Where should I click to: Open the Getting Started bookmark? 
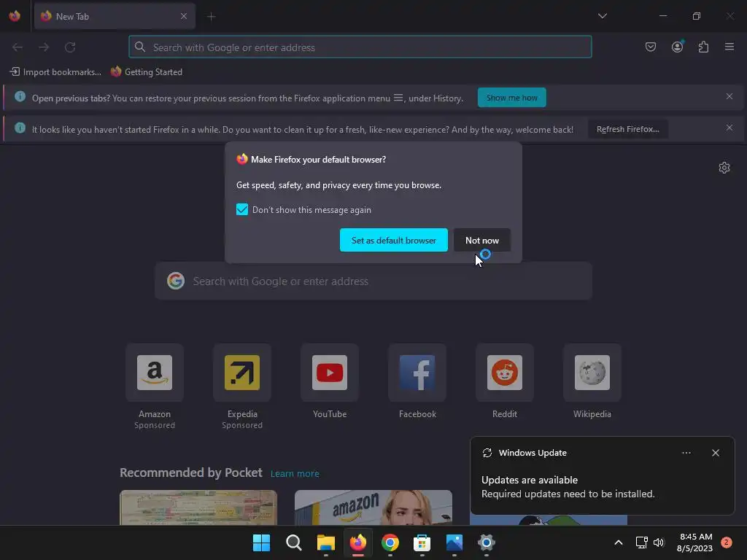147,72
